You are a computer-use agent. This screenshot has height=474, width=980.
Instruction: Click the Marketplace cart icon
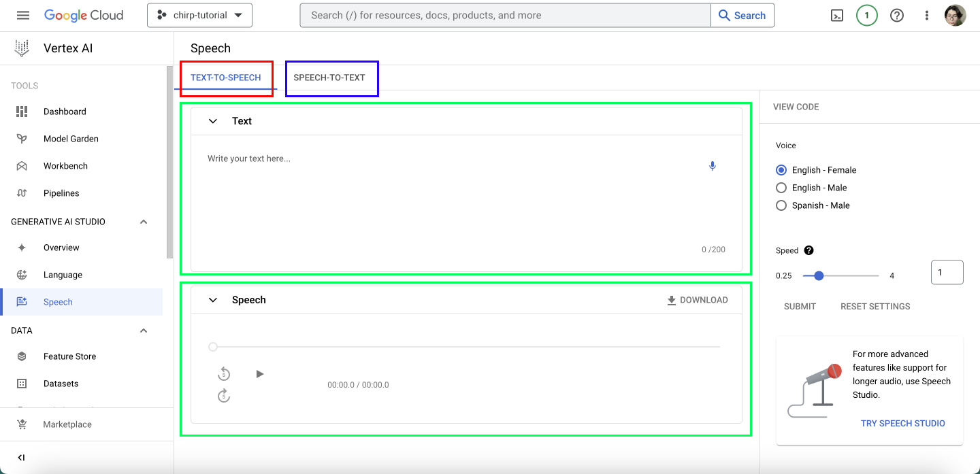22,424
